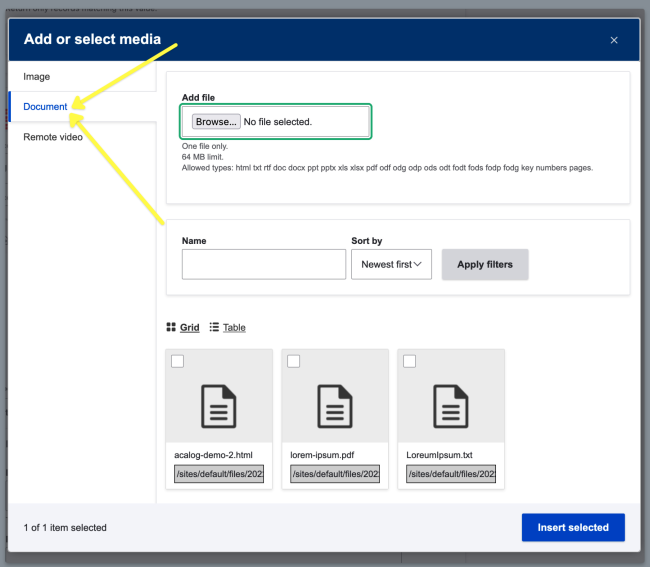Click the Name filter text field
This screenshot has height=567, width=650.
click(264, 265)
